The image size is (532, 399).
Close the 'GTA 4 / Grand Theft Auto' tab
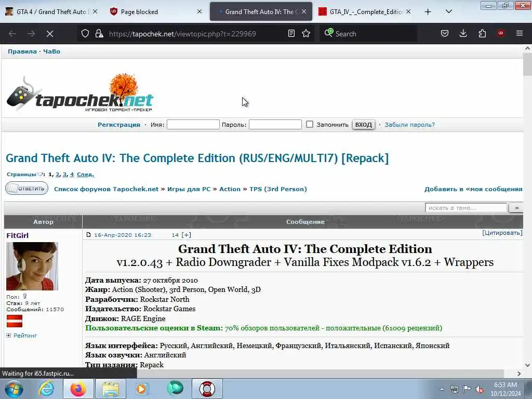pos(95,11)
